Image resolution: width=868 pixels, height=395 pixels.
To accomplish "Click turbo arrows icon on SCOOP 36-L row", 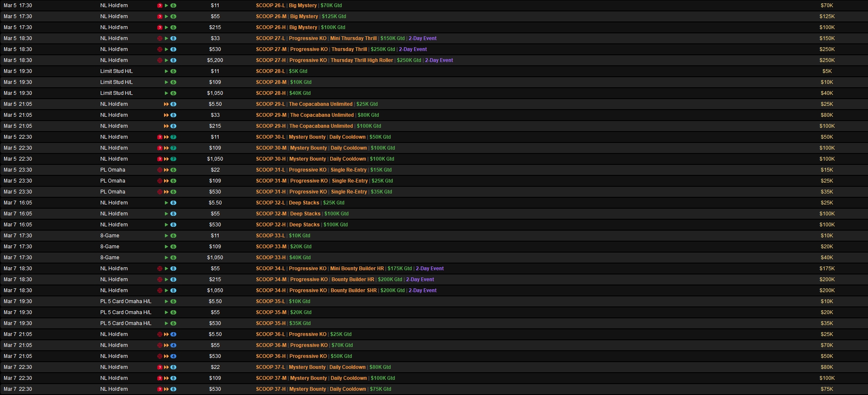I will [x=166, y=334].
